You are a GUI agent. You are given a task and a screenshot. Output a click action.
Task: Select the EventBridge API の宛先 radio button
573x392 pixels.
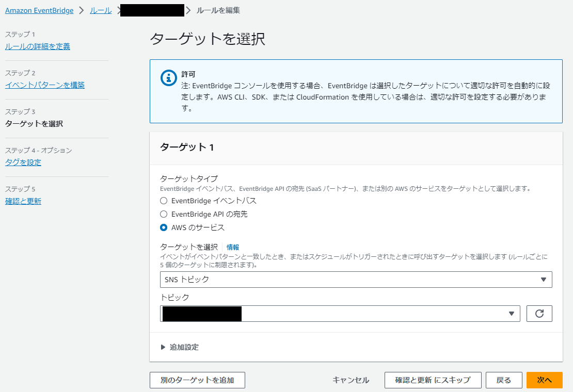pyautogui.click(x=163, y=214)
